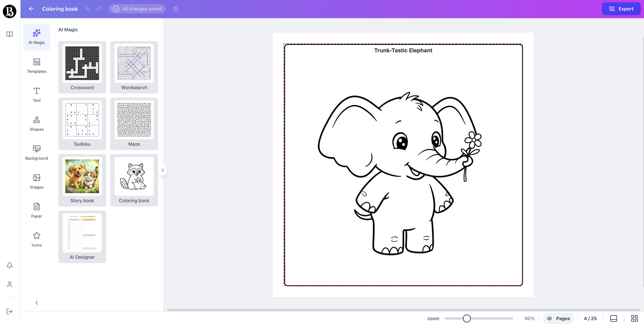Select the Templates panel
Image resolution: width=644 pixels, height=324 pixels.
coord(37,66)
